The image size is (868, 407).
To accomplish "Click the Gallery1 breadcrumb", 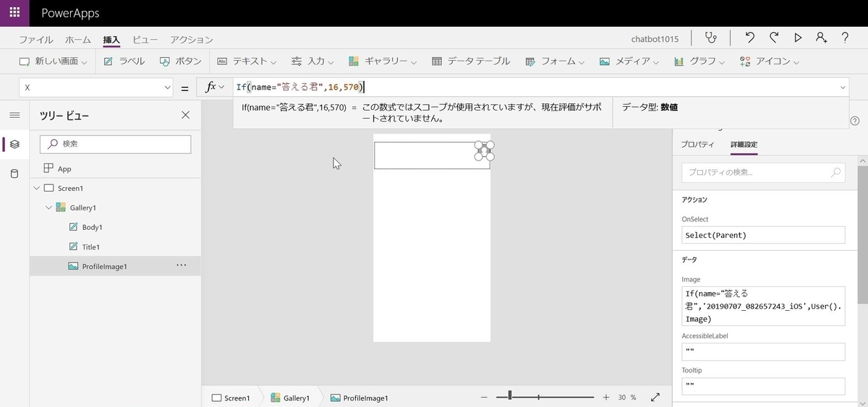I will coord(290,398).
